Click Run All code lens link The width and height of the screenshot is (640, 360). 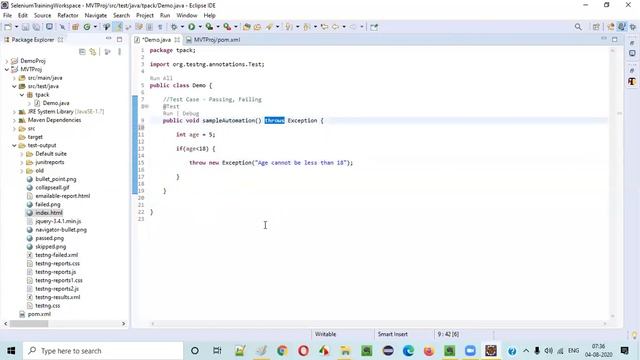tap(161, 78)
